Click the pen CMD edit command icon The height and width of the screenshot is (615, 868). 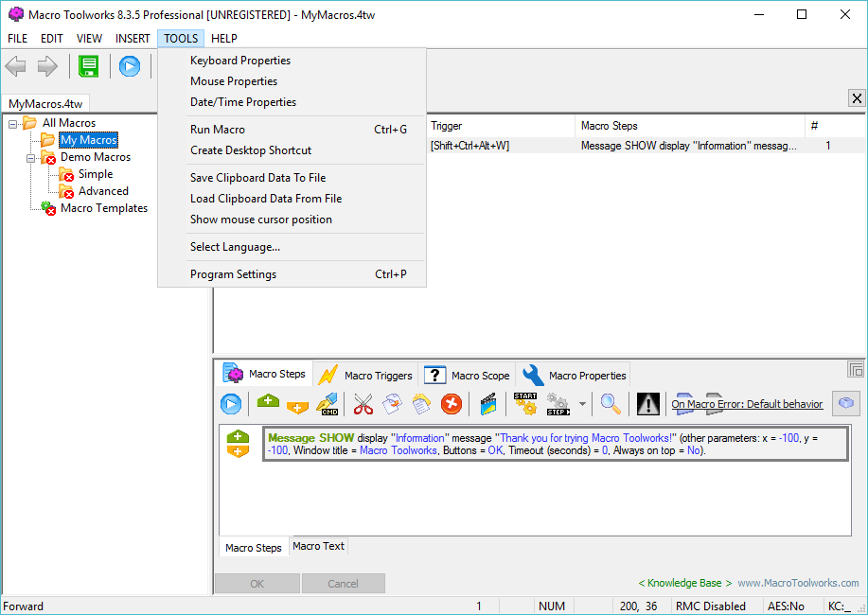click(328, 404)
